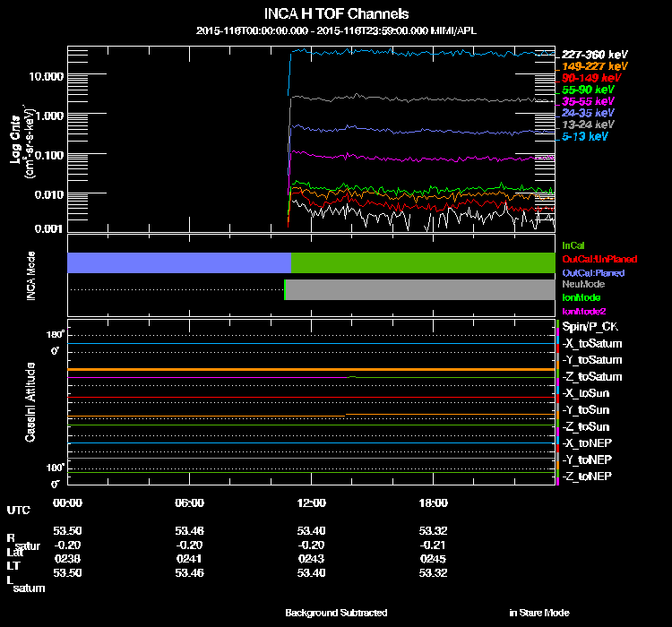Click the InCal mode legend label
672x627 pixels.
point(573,245)
